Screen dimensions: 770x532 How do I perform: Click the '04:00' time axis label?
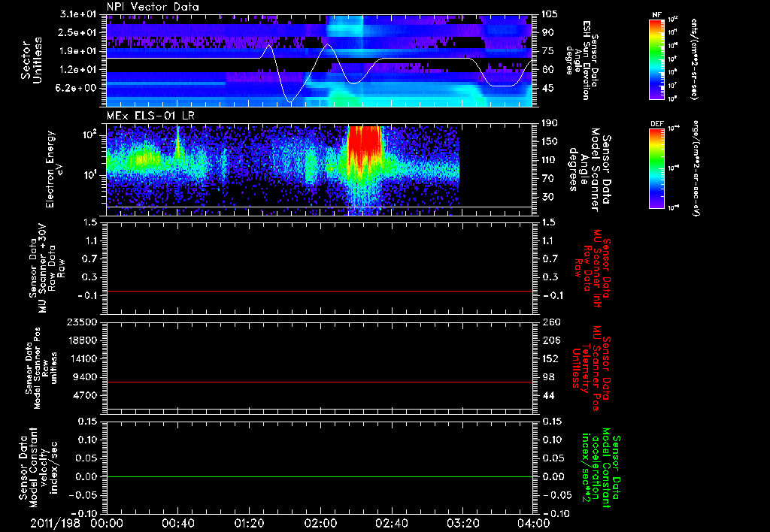pyautogui.click(x=534, y=523)
